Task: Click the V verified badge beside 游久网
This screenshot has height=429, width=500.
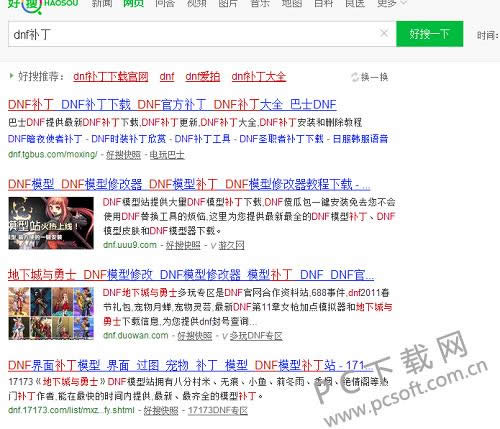Action: pyautogui.click(x=213, y=246)
